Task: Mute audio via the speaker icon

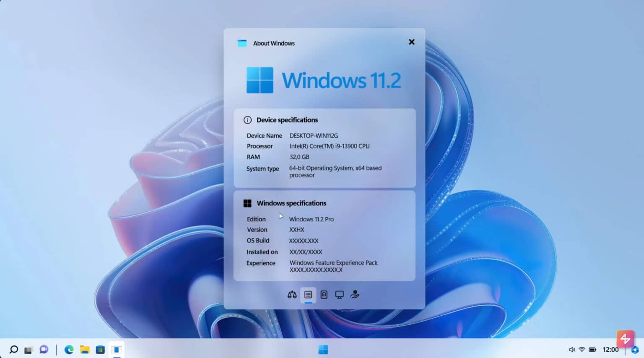Action: pyautogui.click(x=571, y=349)
